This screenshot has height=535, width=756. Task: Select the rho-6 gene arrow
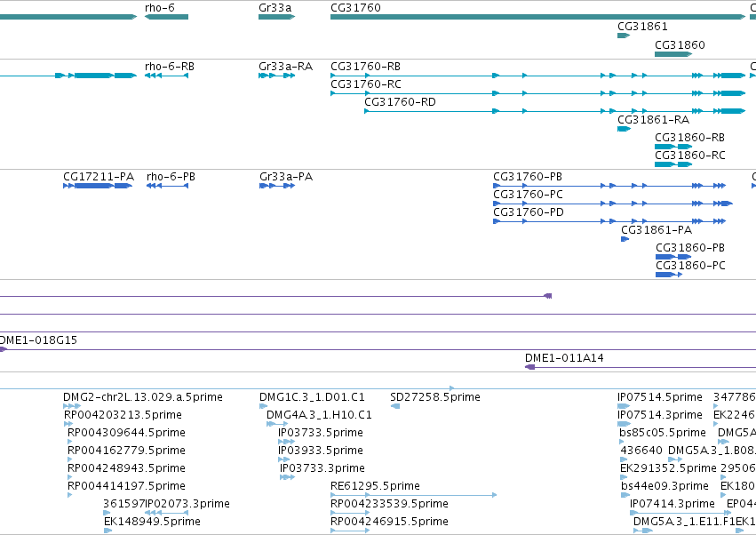tap(166, 17)
